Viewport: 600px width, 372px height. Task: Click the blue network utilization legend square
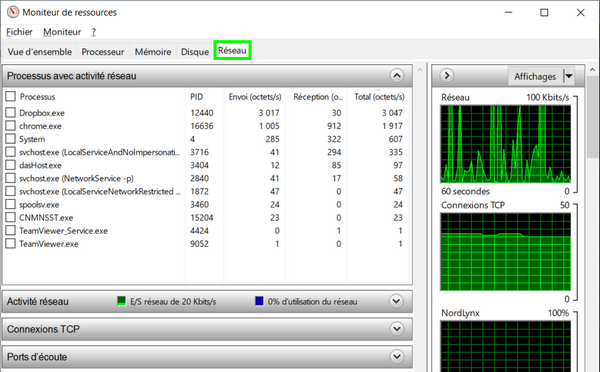(x=259, y=301)
